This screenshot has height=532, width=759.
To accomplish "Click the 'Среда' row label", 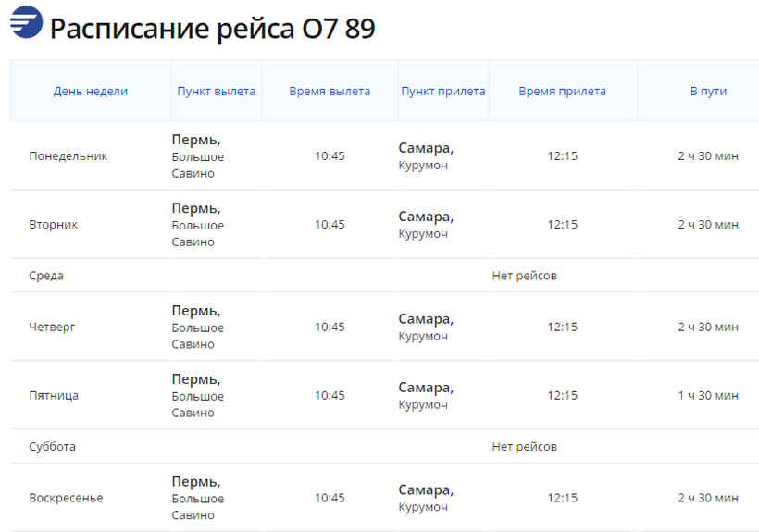I will click(46, 276).
